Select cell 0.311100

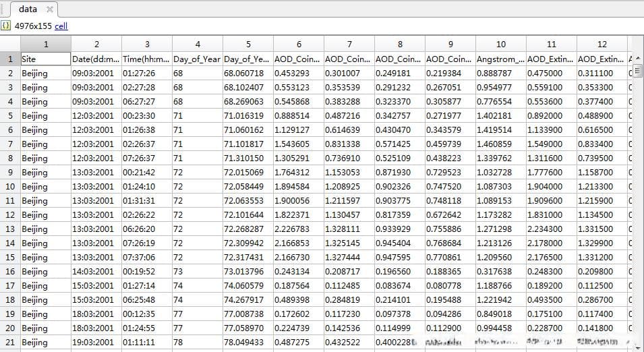click(x=602, y=73)
